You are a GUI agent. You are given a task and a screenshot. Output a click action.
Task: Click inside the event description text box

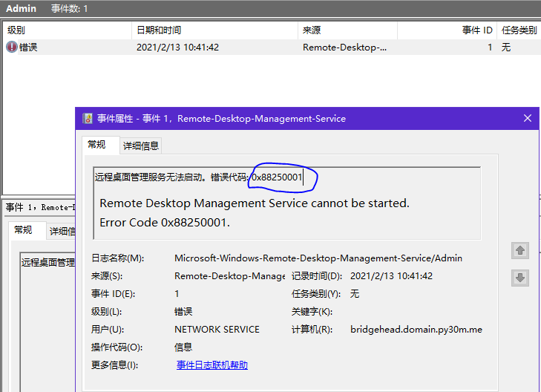[x=287, y=203]
